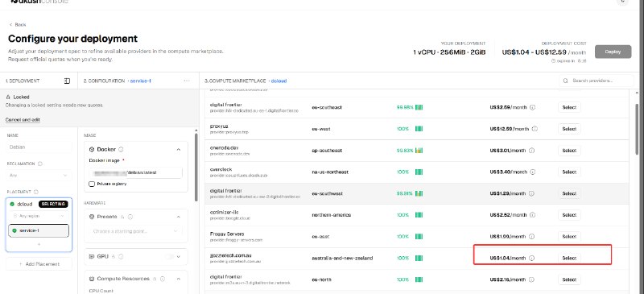Collapse the Deployment side panel icon
The image size is (644, 294).
tap(68, 81)
